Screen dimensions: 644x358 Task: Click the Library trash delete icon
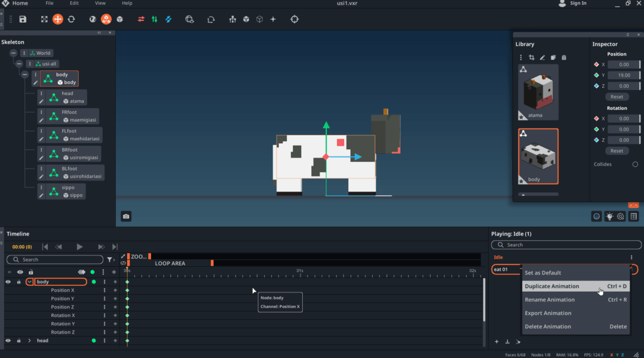(564, 57)
